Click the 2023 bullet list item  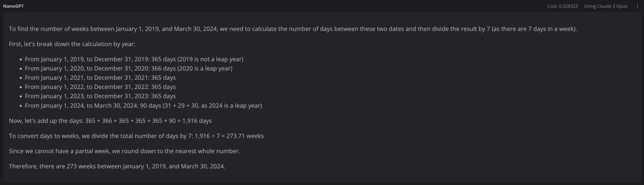(x=100, y=96)
